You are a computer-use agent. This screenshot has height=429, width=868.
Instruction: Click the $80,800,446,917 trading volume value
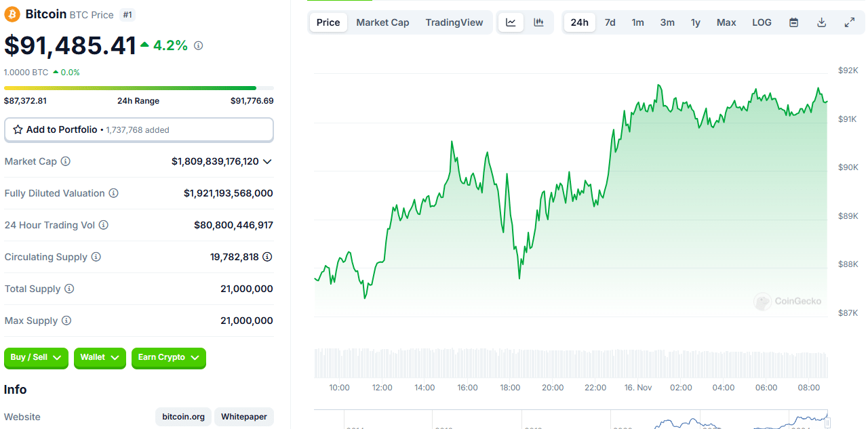(x=234, y=225)
